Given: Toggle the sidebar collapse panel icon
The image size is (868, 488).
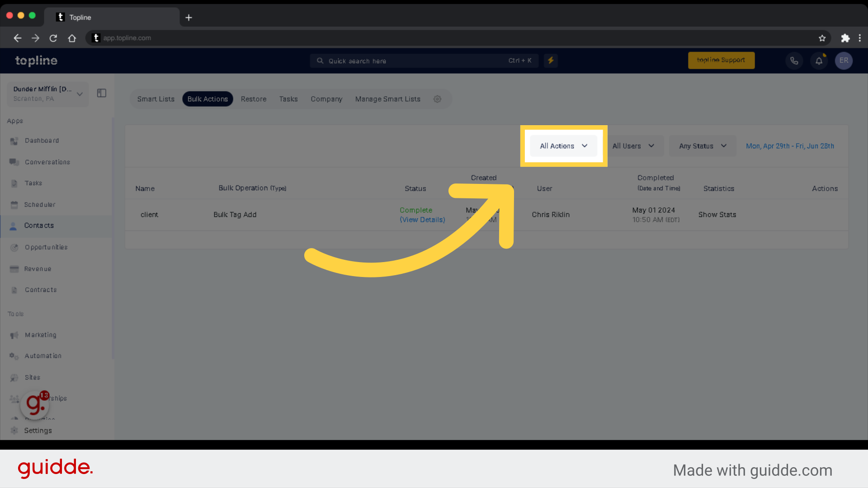Looking at the screenshot, I should [101, 93].
